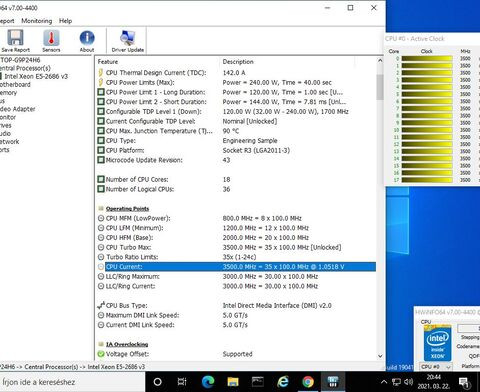Select the Current DMI Link Speed row
This screenshot has height=392, width=480.
(237, 325)
